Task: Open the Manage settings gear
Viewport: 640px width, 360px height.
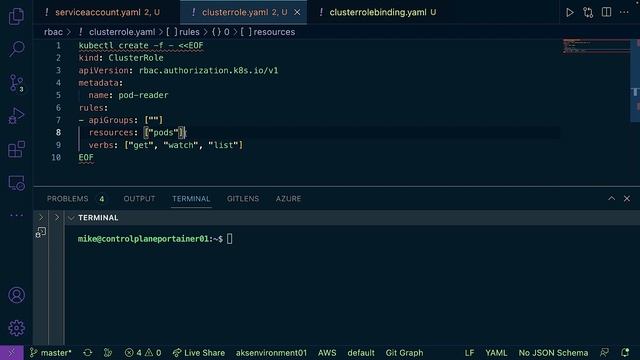Action: [x=16, y=328]
